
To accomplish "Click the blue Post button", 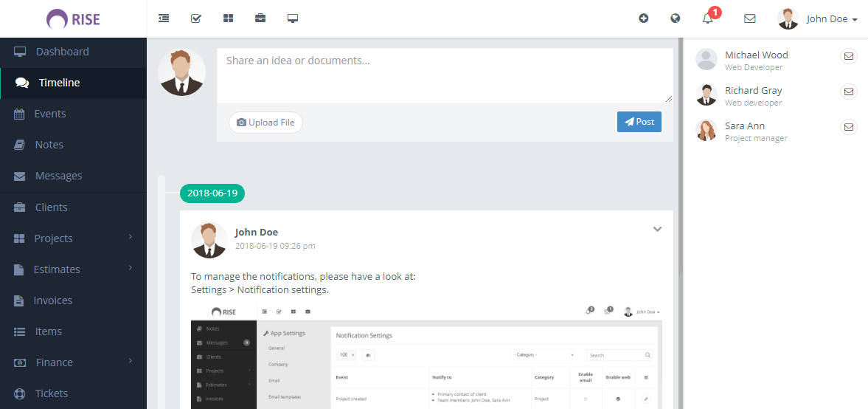I will (x=639, y=122).
